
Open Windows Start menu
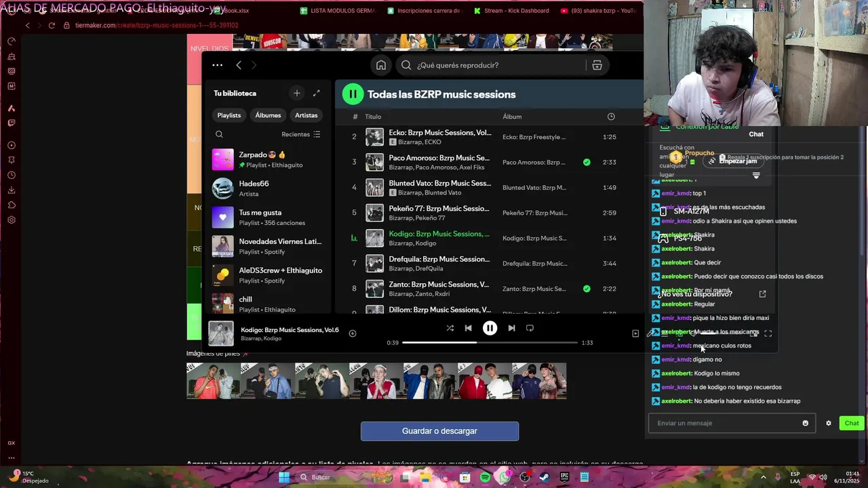pos(284,477)
